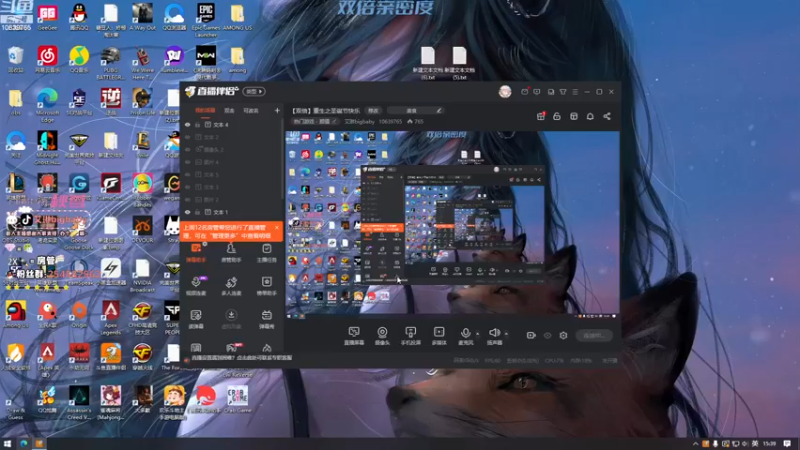Toggle visibility eye for 摄像头 2 layer

[x=187, y=149]
